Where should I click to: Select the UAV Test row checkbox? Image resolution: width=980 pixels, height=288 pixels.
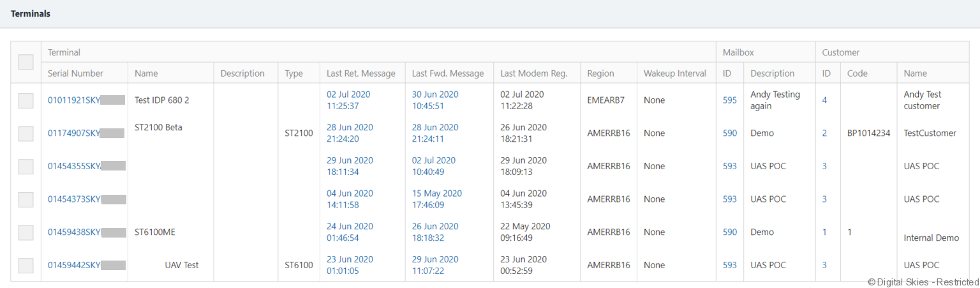[x=26, y=265]
